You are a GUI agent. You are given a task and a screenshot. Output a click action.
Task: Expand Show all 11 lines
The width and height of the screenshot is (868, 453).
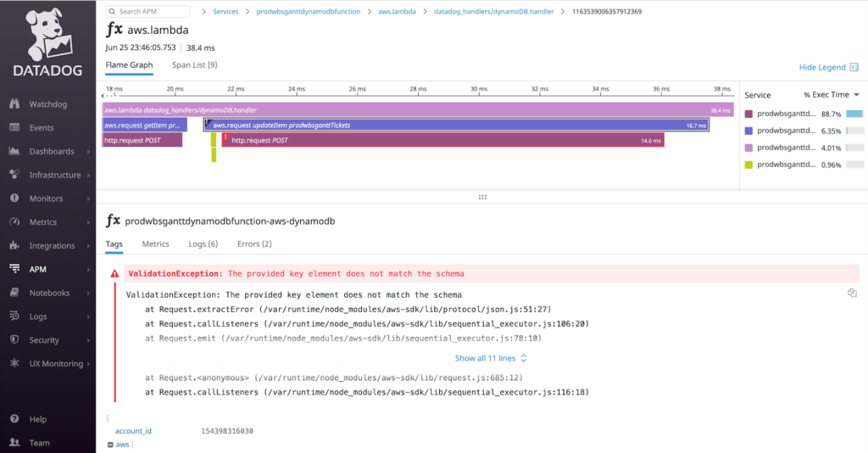click(491, 358)
